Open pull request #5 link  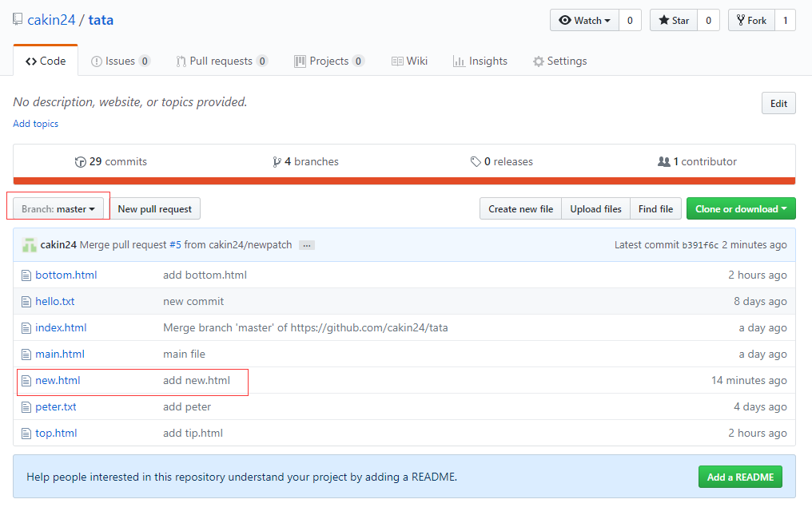[175, 245]
